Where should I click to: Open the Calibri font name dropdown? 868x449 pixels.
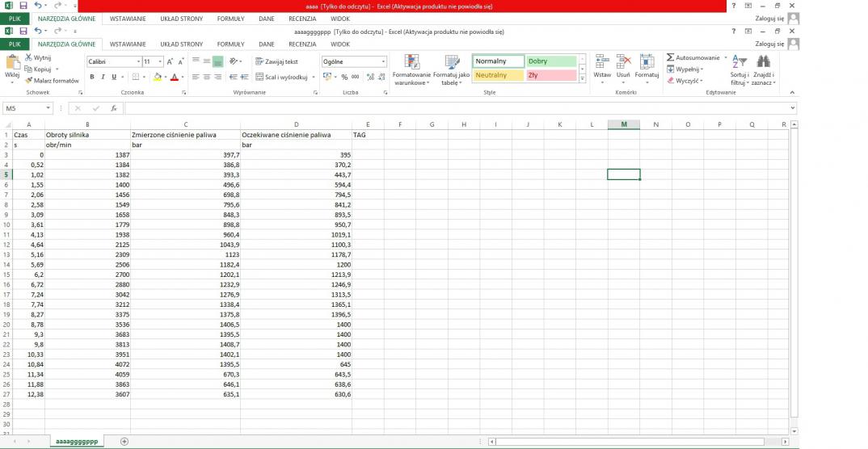(138, 62)
